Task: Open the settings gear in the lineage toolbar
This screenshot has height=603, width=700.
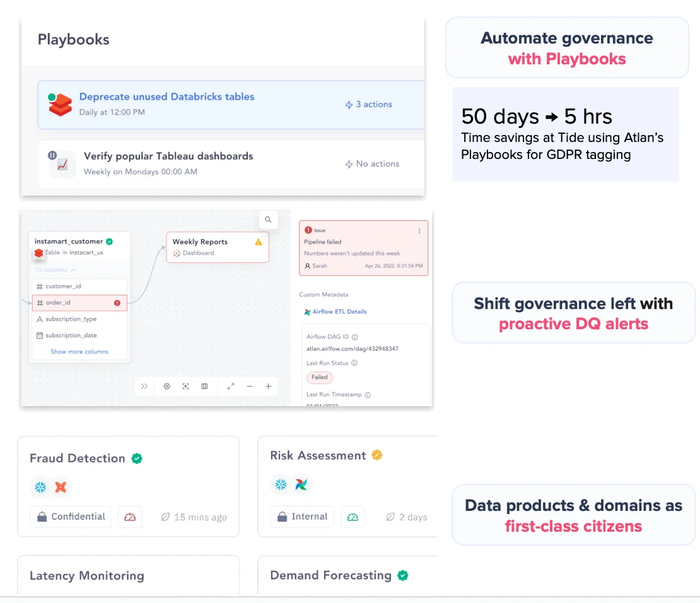Action: [166, 386]
